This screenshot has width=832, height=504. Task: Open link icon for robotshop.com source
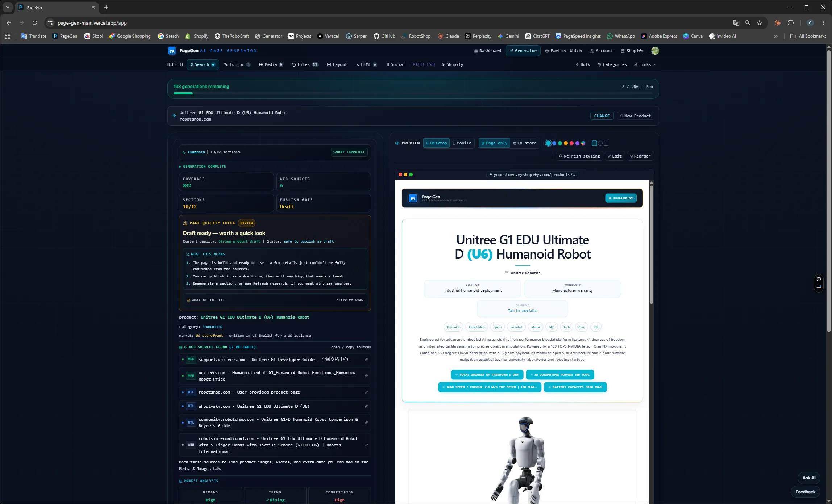coord(366,392)
